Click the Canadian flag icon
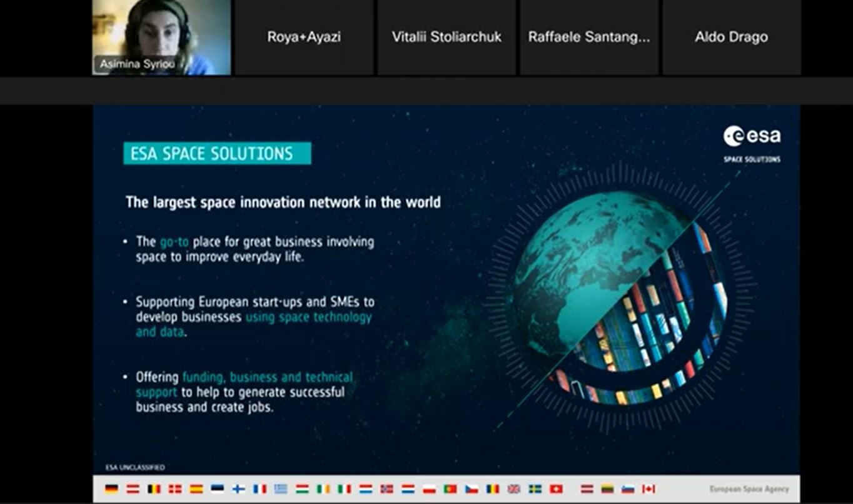The width and height of the screenshot is (853, 504). click(649, 489)
